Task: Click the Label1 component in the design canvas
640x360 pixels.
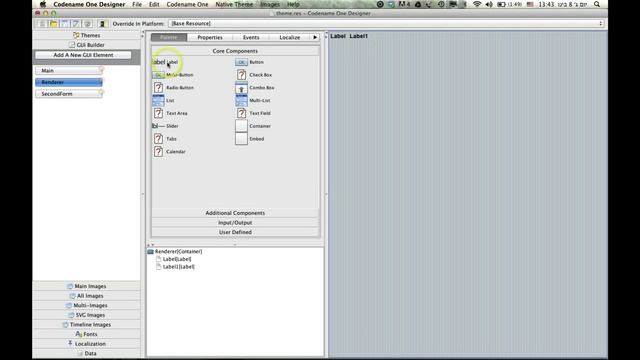Action: tap(358, 36)
